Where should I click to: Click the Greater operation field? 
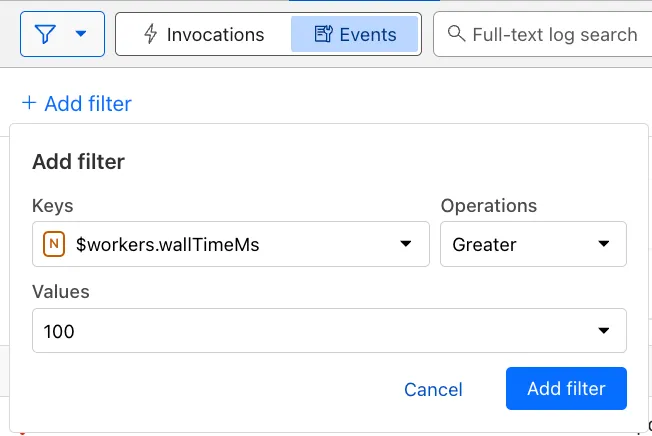pyautogui.click(x=515, y=244)
